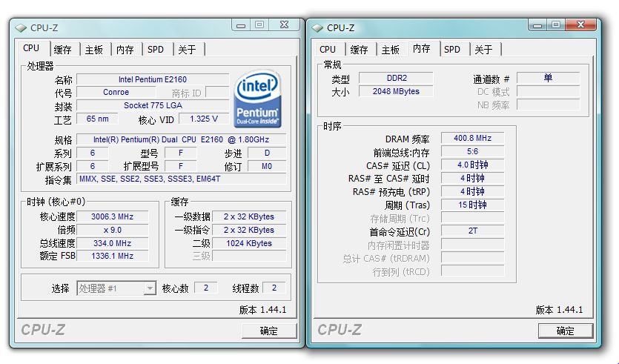Click the core count value field 核心数
This screenshot has width=619, height=364.
click(205, 288)
